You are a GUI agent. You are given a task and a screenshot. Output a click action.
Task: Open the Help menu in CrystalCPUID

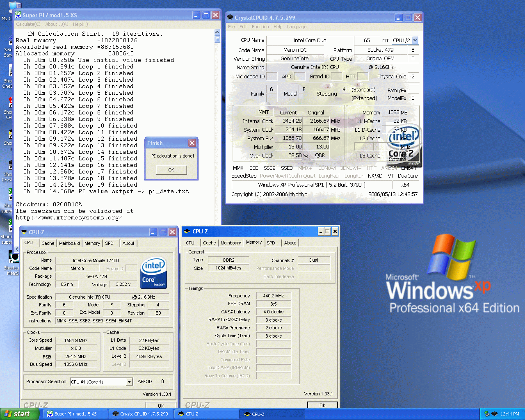278,27
